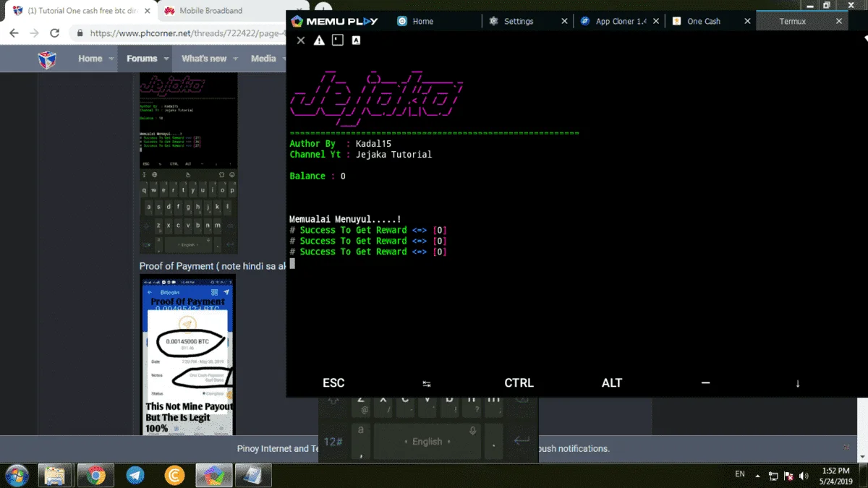Click the MEmu Play logo
Screen dimensions: 868x488
click(334, 21)
